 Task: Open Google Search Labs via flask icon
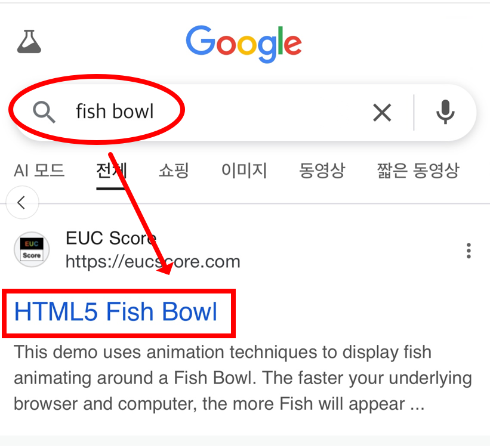(29, 42)
